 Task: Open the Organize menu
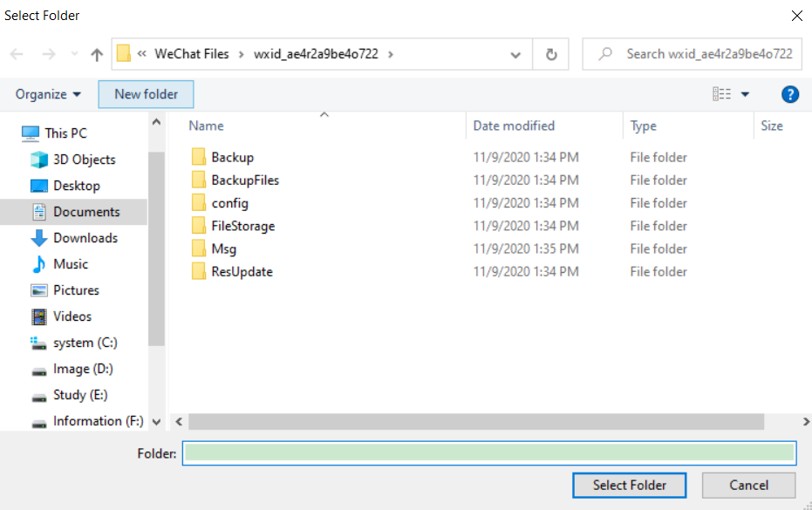coord(42,93)
